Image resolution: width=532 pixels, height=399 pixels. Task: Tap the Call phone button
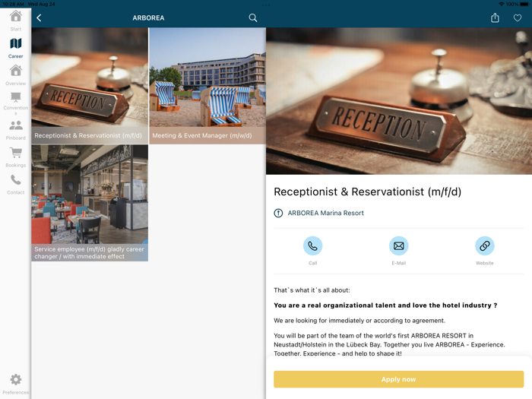[312, 245]
